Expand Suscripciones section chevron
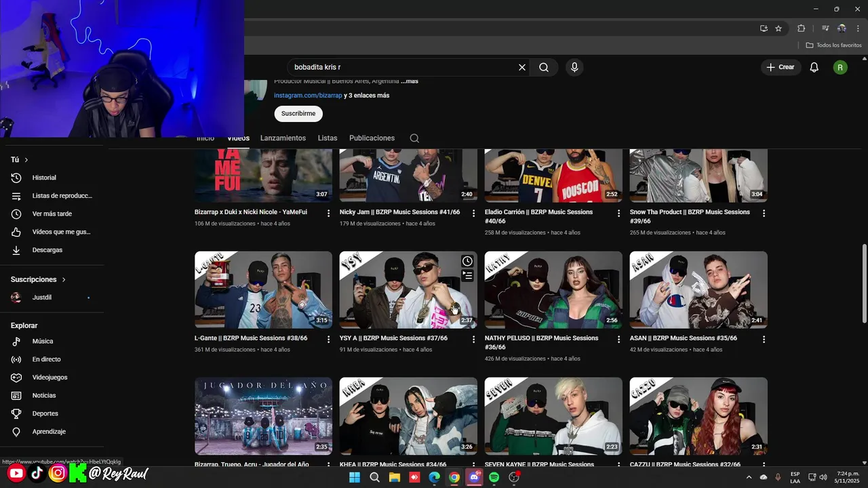Screen dimensions: 868x488 click(x=64, y=279)
